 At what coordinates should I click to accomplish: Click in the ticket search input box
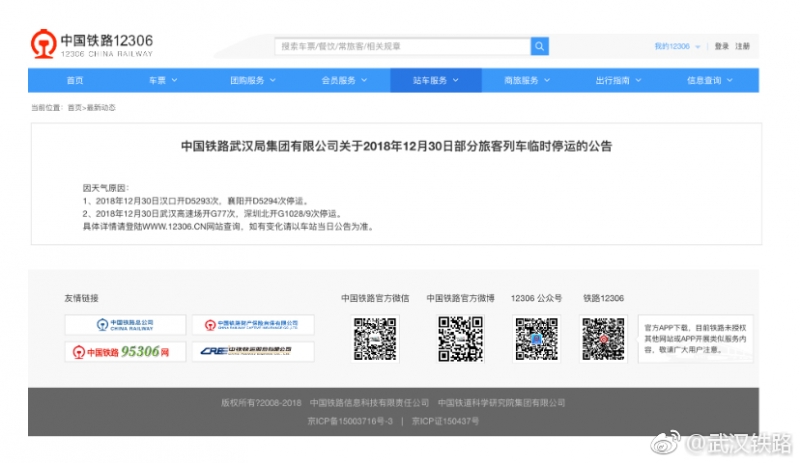(x=401, y=46)
